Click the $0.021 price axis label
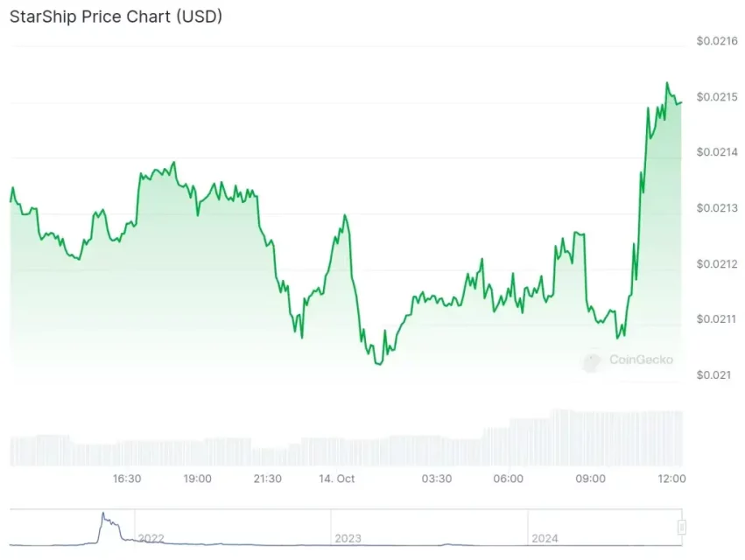This screenshot has width=745, height=560. [x=713, y=375]
